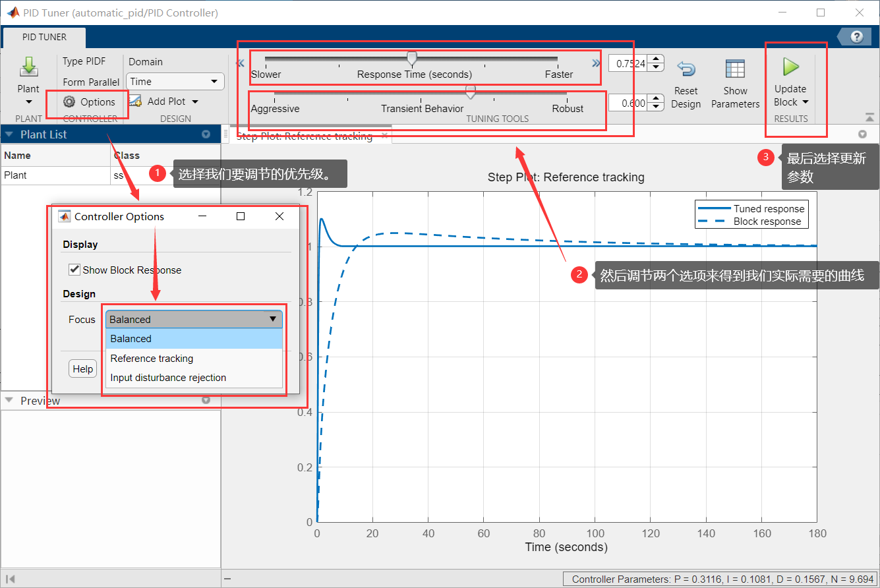880x588 pixels.
Task: Collapse the toolstrip with arrow icon
Action: click(869, 117)
